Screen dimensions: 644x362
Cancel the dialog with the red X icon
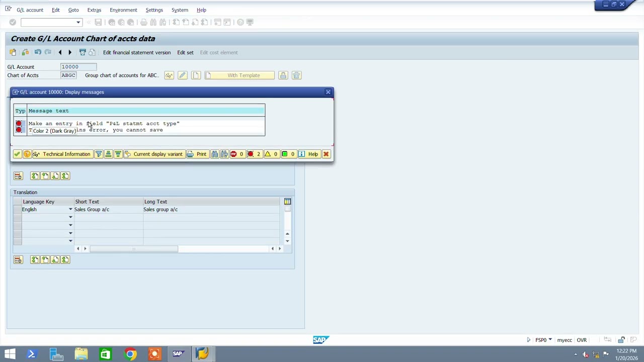click(326, 154)
